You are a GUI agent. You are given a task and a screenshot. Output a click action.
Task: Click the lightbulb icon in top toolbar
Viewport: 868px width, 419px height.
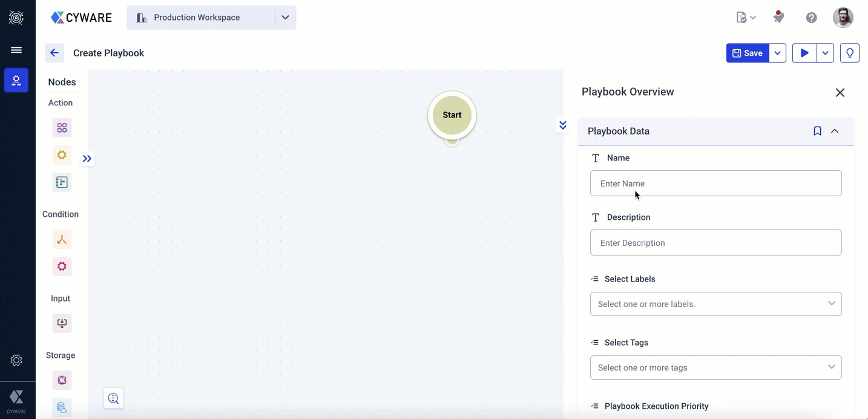click(850, 53)
